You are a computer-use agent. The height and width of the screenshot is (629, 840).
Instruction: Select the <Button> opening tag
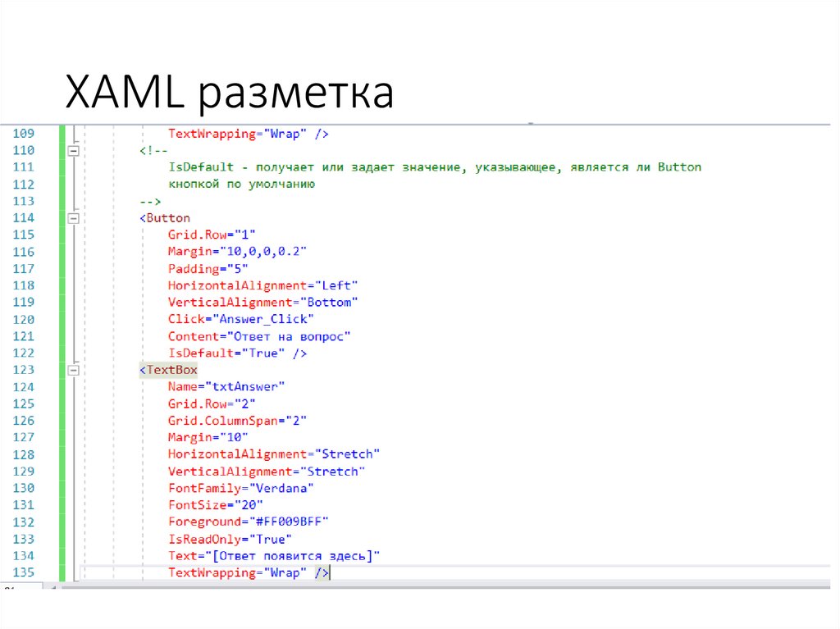(164, 217)
